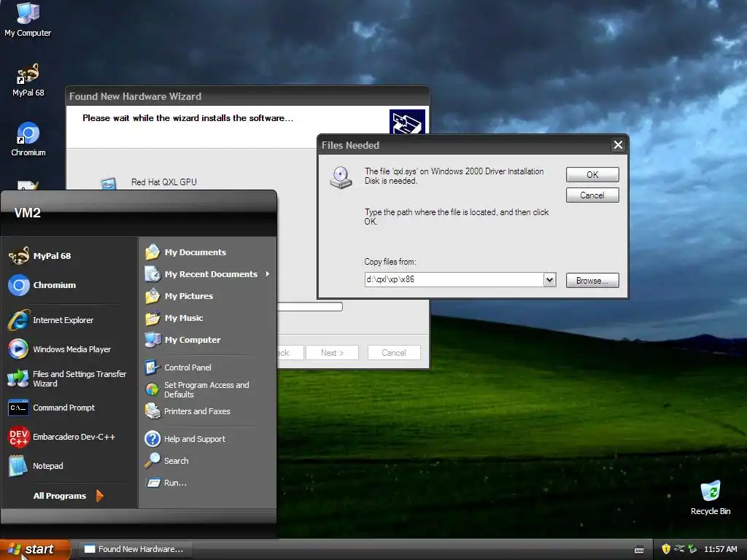Viewport: 747px width, 560px height.
Task: Click OK in Files Needed dialog
Action: pyautogui.click(x=592, y=175)
